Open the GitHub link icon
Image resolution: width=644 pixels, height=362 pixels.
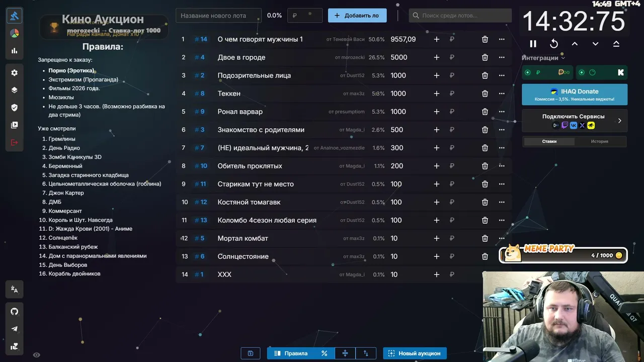pyautogui.click(x=14, y=311)
